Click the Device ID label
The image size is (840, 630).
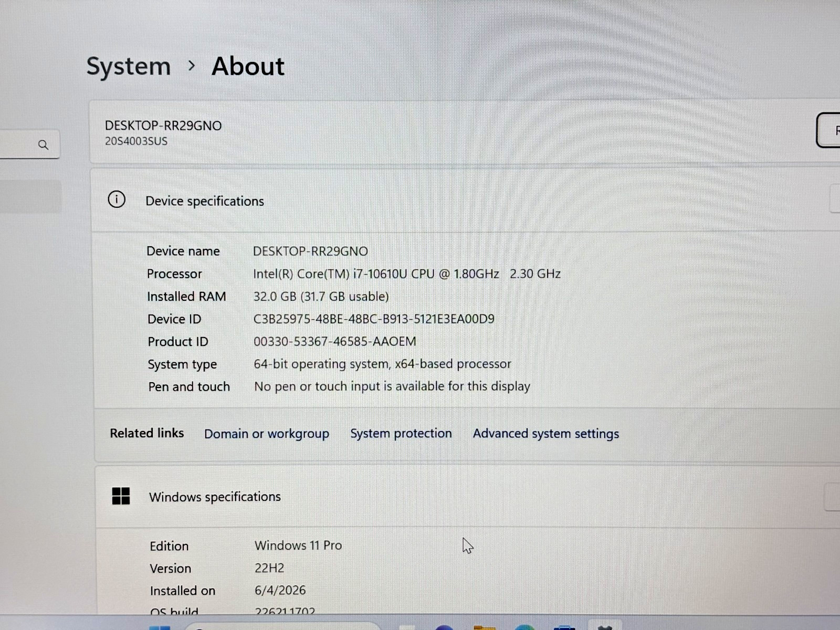(x=174, y=319)
